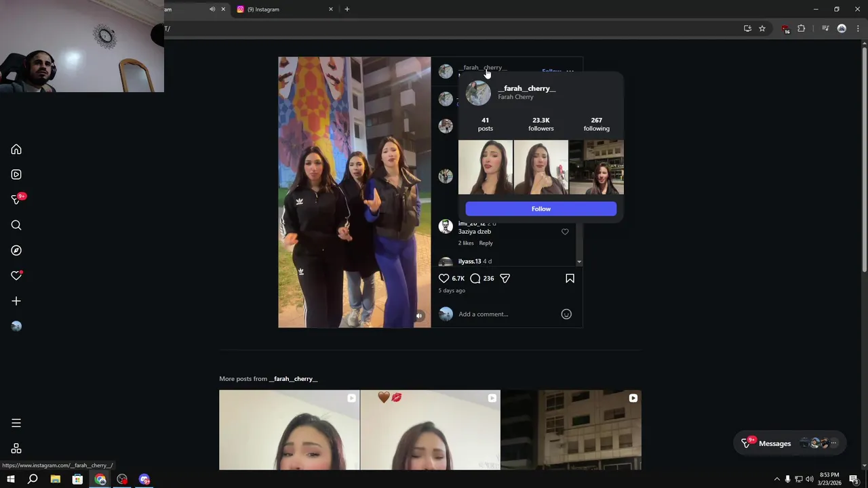Click Follow in the profile hover card
Viewport: 868px width, 488px height.
pos(540,209)
